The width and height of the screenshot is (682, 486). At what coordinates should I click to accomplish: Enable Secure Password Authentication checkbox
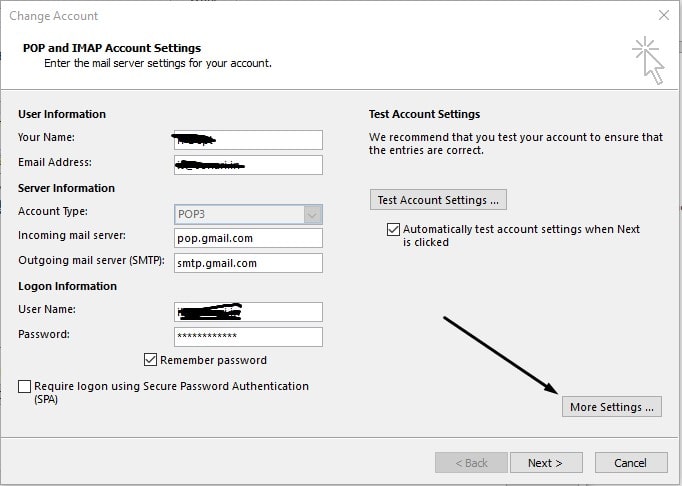(x=25, y=386)
